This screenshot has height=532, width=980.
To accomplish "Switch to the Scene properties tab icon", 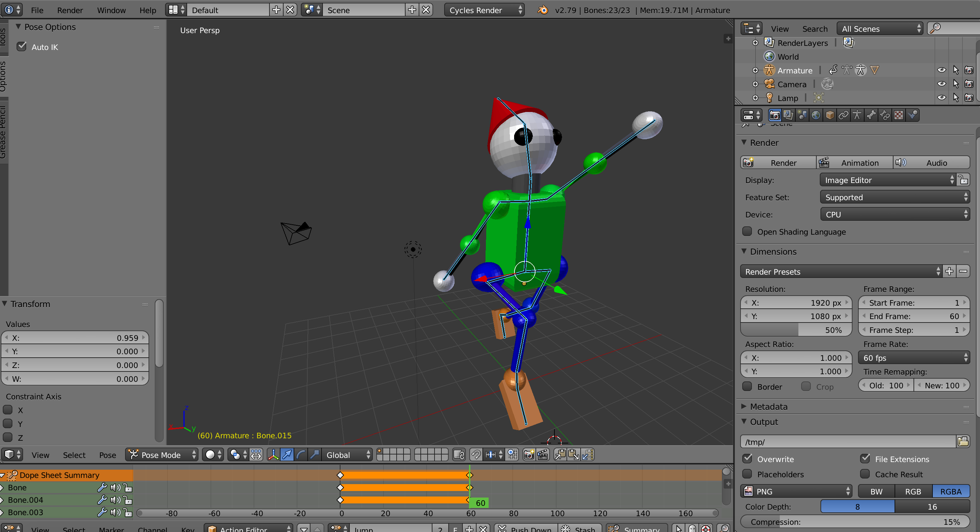I will coord(802,115).
